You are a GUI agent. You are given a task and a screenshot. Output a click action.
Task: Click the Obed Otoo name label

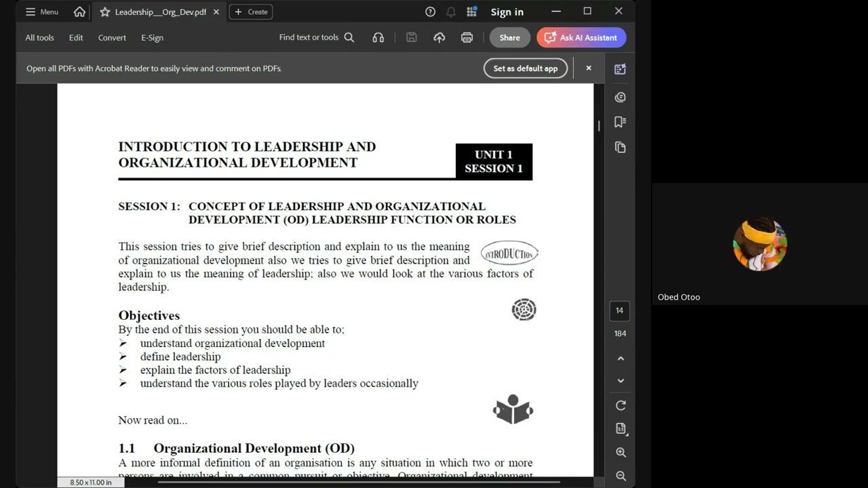(x=679, y=297)
